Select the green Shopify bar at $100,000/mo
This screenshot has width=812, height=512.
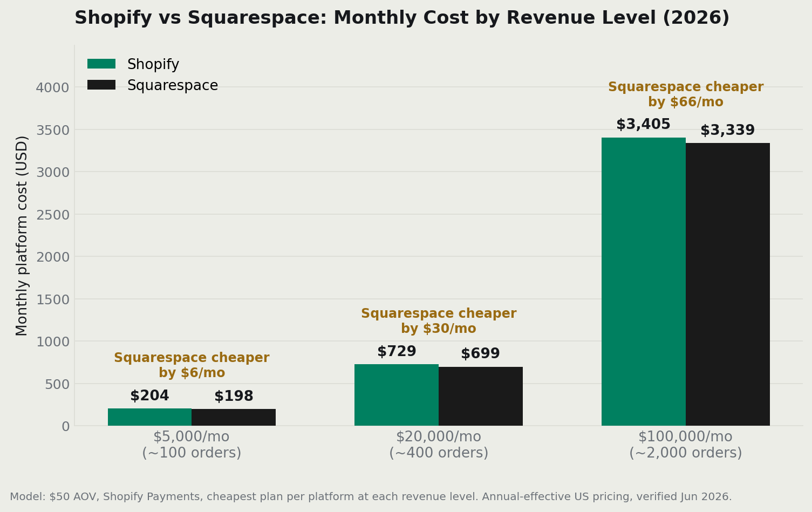pos(644,282)
